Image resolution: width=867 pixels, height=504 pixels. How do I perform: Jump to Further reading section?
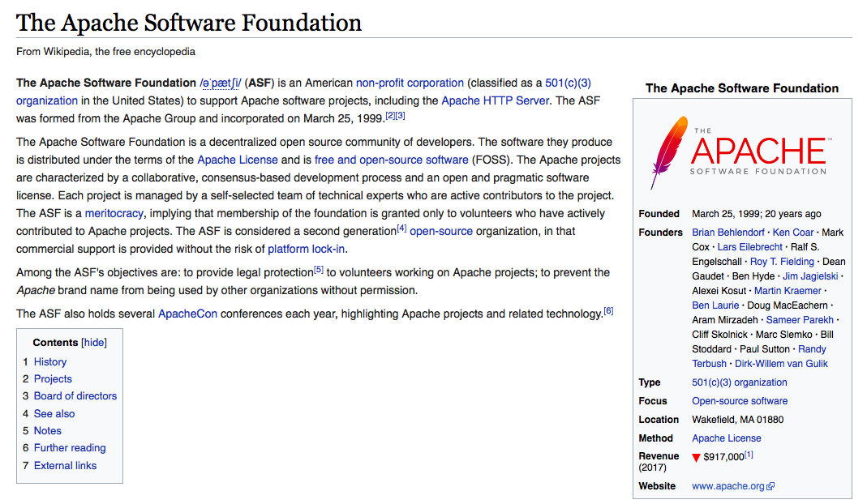[x=70, y=448]
